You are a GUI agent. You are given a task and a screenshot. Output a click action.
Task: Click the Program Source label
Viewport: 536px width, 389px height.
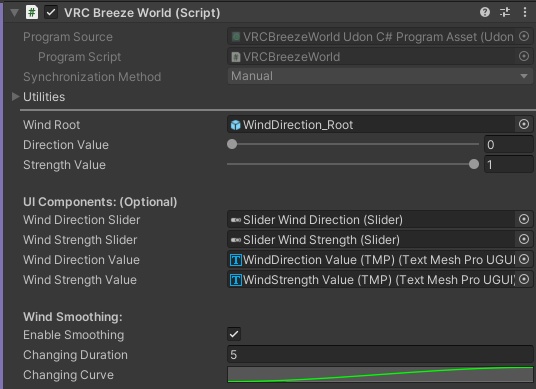68,37
